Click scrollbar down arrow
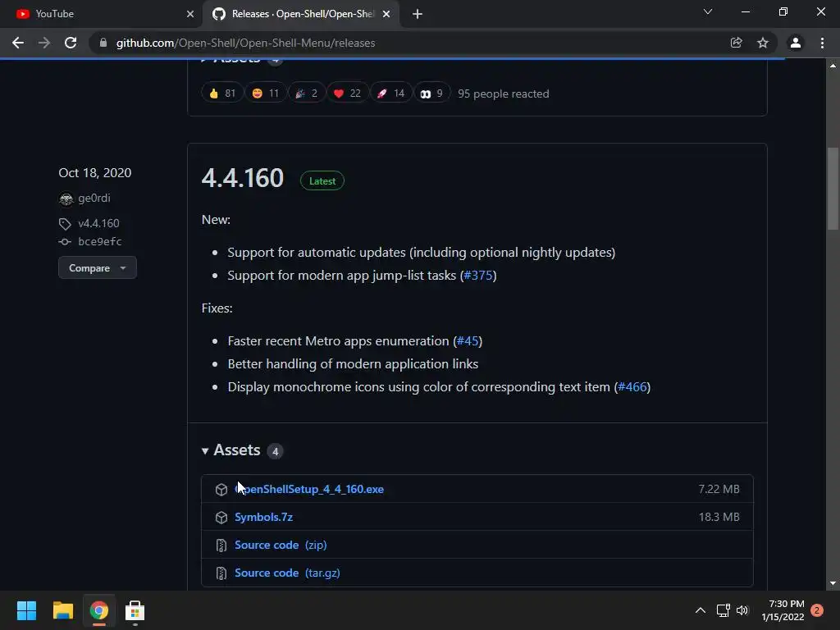 pos(833,583)
